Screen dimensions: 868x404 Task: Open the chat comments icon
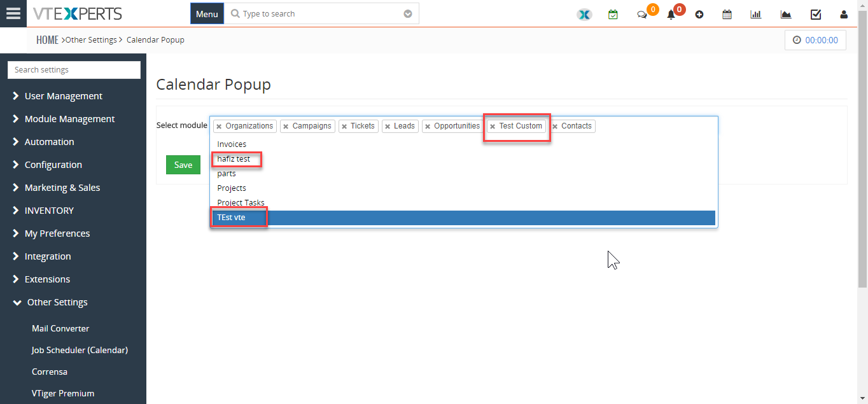click(642, 15)
